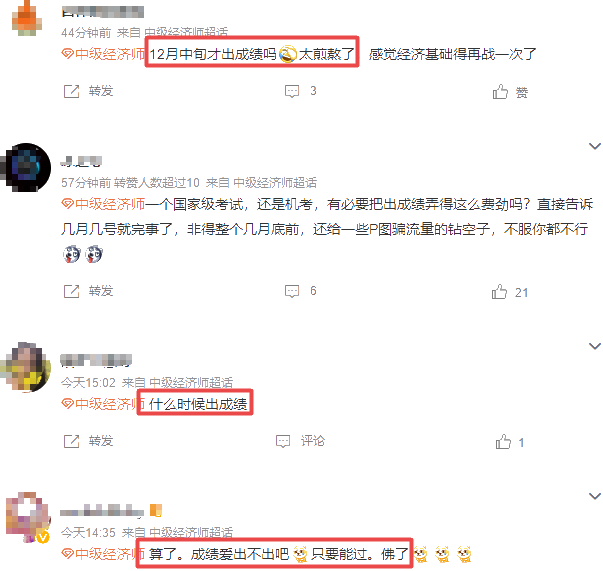603x571 pixels.
Task: Click repost icon on the 44分钟前 post
Action: click(71, 92)
